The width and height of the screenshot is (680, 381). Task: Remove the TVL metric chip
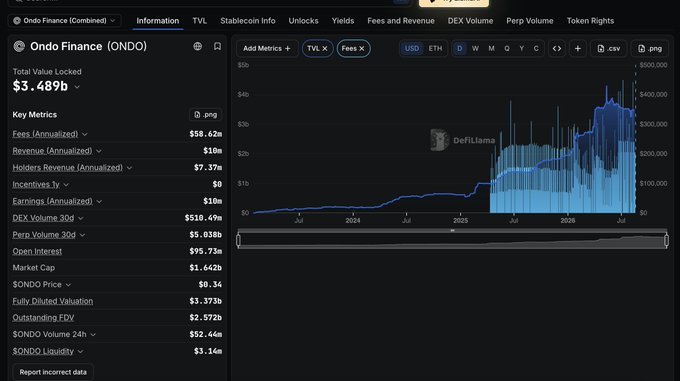[x=325, y=49]
